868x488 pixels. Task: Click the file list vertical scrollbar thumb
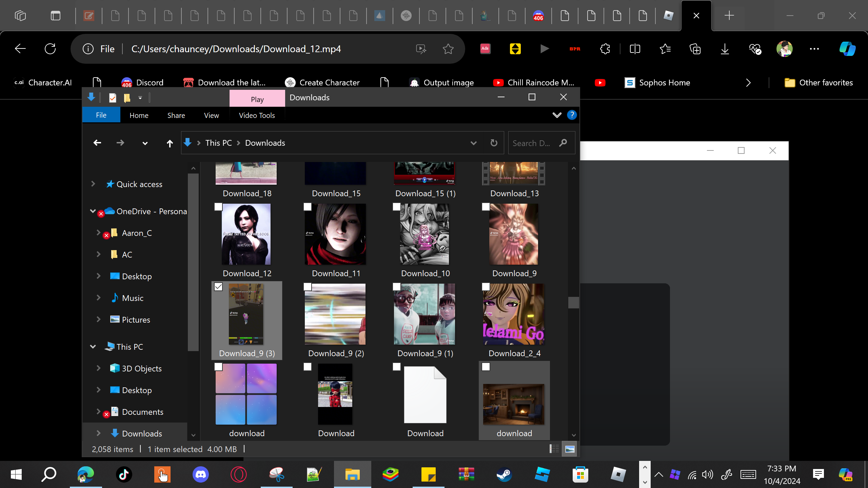[574, 303]
